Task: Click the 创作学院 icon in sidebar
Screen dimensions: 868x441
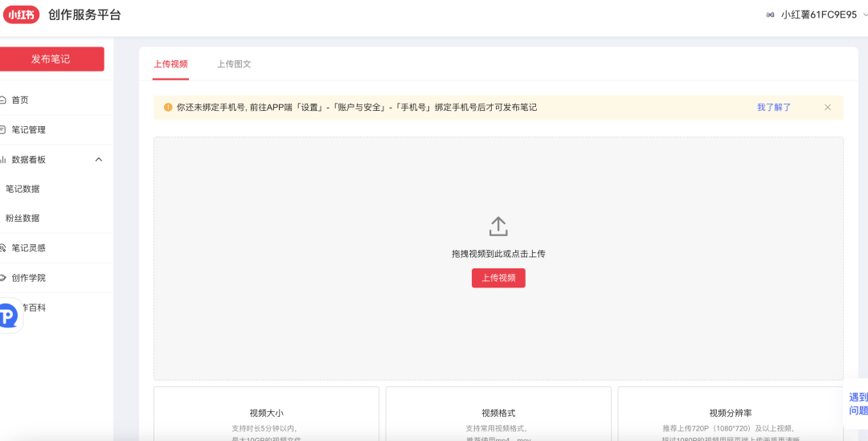Action: tap(3, 278)
